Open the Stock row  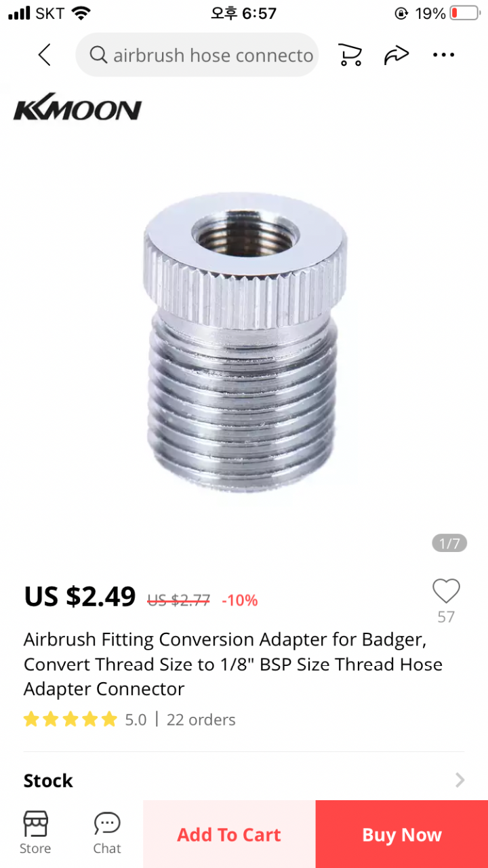[x=244, y=780]
